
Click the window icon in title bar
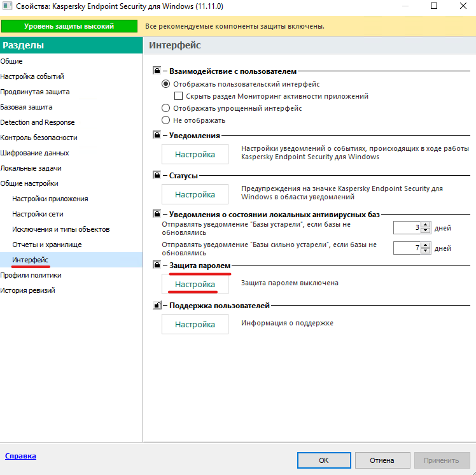pyautogui.click(x=7, y=6)
